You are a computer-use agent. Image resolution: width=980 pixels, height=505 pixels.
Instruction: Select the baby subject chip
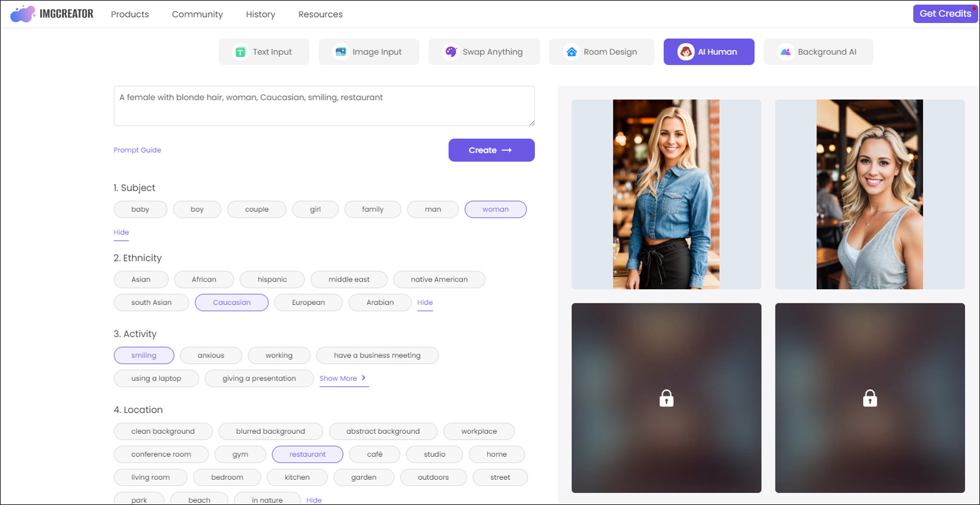pos(140,210)
